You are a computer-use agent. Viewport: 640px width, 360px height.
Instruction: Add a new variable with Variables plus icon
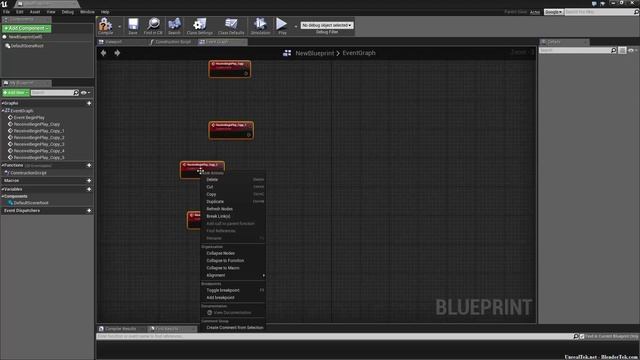click(x=89, y=189)
